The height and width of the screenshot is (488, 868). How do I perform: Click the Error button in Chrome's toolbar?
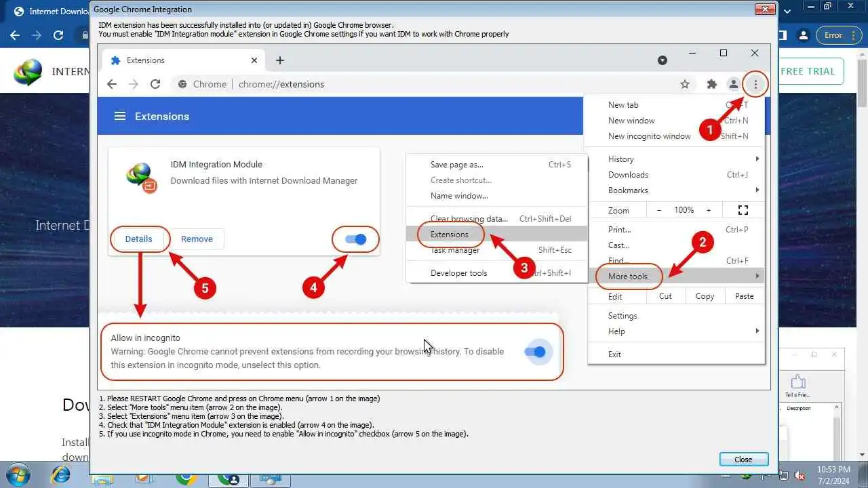click(838, 35)
